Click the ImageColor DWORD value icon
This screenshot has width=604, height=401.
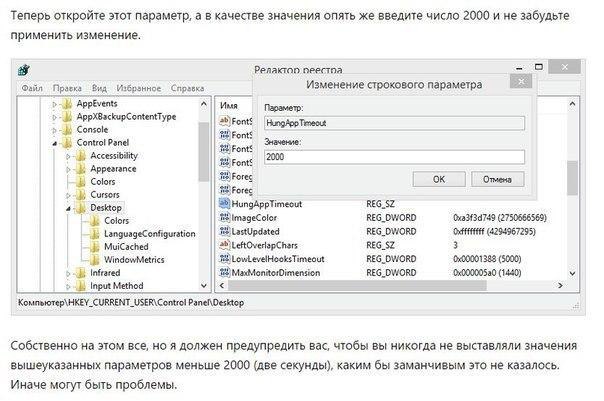point(224,217)
